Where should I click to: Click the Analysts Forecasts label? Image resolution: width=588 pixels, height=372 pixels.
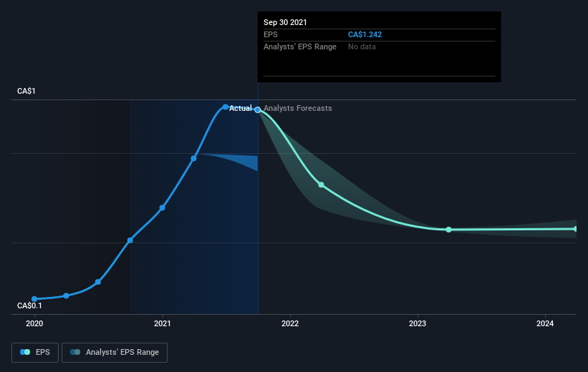click(x=298, y=109)
